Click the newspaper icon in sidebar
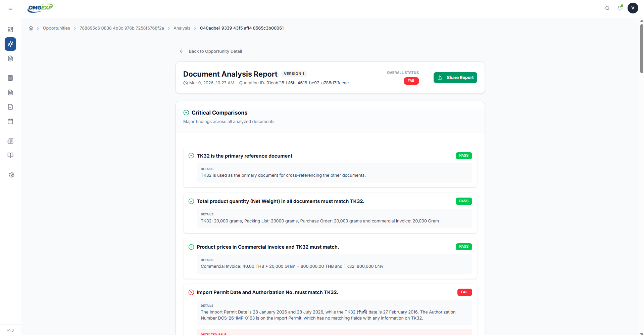 coord(10,141)
